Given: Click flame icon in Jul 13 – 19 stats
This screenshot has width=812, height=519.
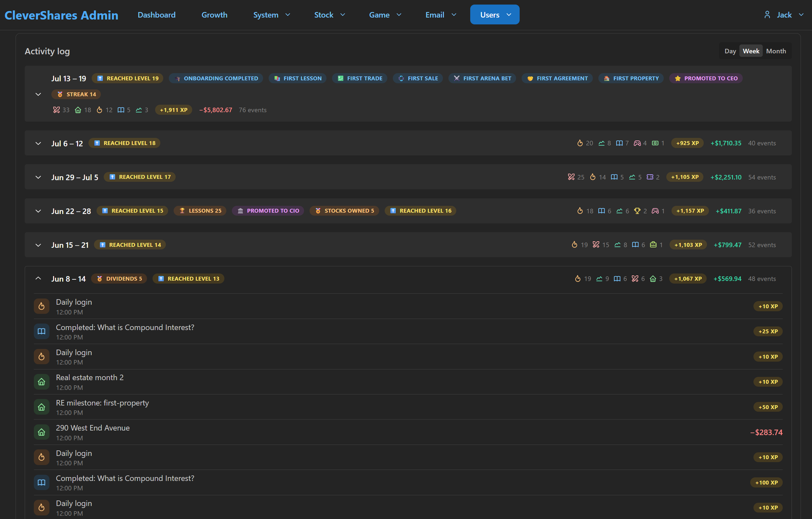Looking at the screenshot, I should tap(100, 110).
